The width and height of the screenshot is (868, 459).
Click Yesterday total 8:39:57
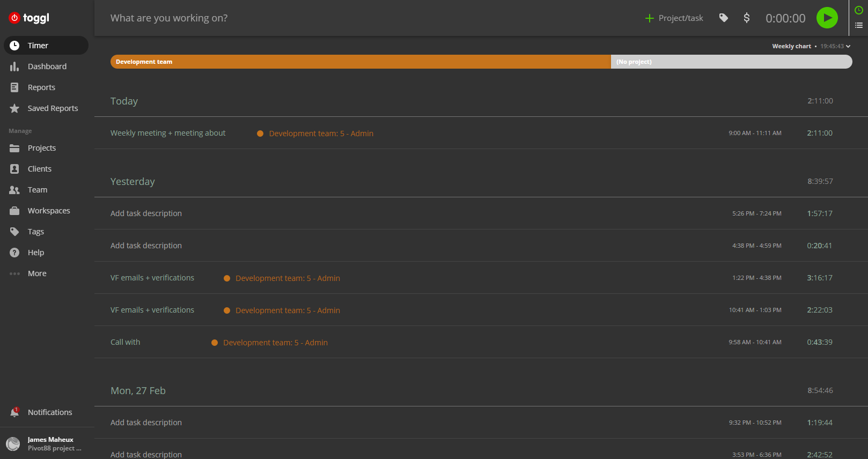(x=820, y=181)
